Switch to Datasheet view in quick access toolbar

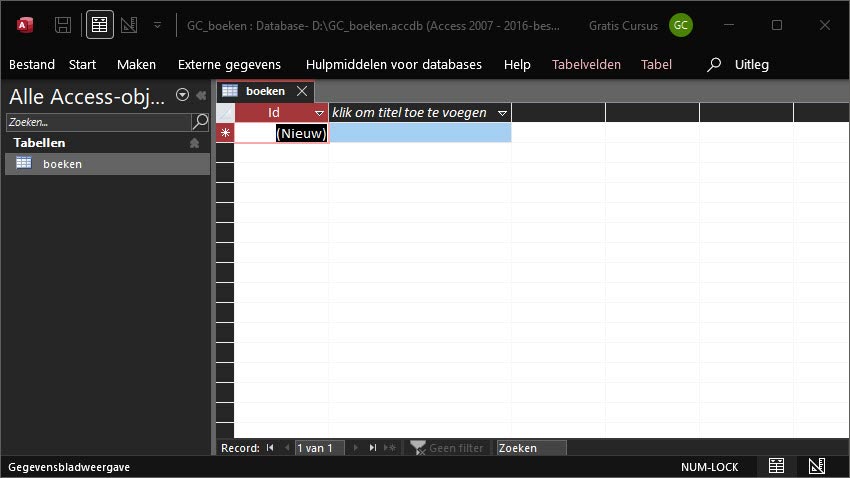(x=100, y=25)
